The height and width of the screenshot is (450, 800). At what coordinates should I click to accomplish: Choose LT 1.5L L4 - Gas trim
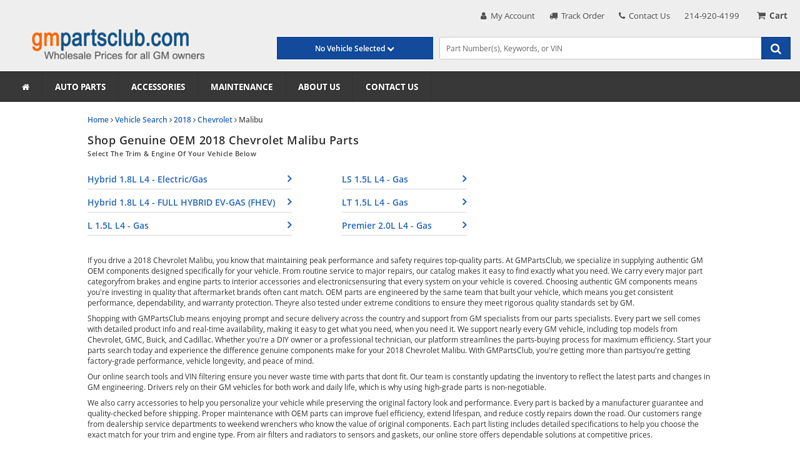coord(375,203)
